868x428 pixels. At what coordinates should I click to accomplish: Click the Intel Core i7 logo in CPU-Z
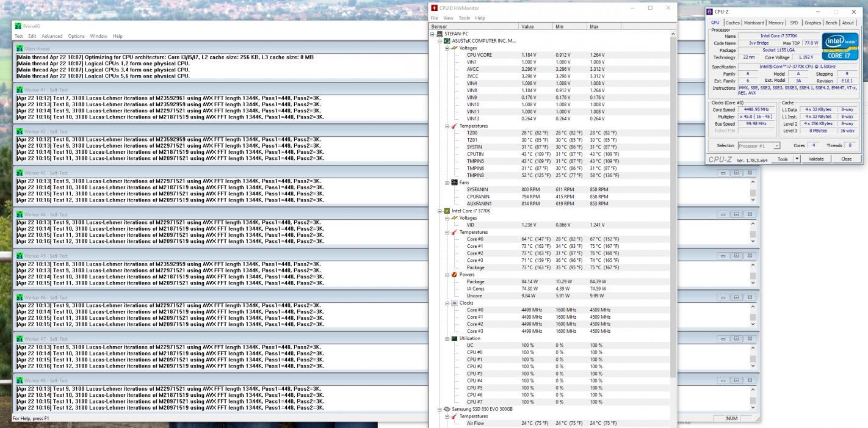click(840, 46)
